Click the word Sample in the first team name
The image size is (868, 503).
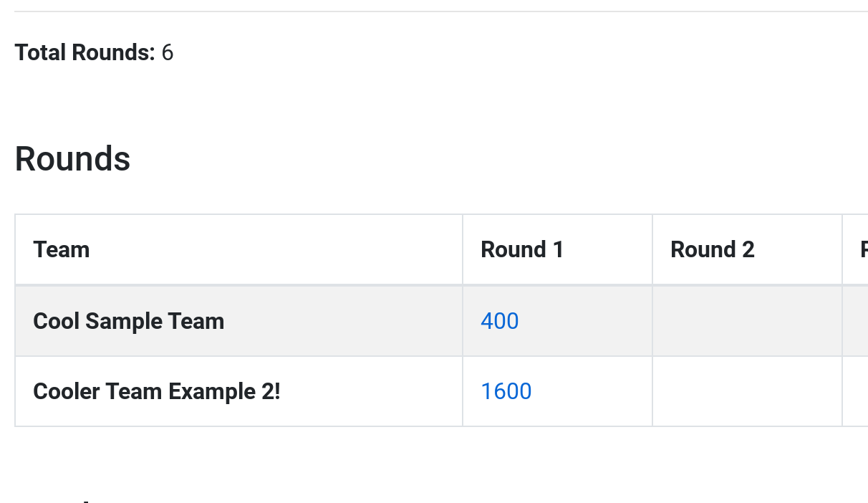click(125, 321)
